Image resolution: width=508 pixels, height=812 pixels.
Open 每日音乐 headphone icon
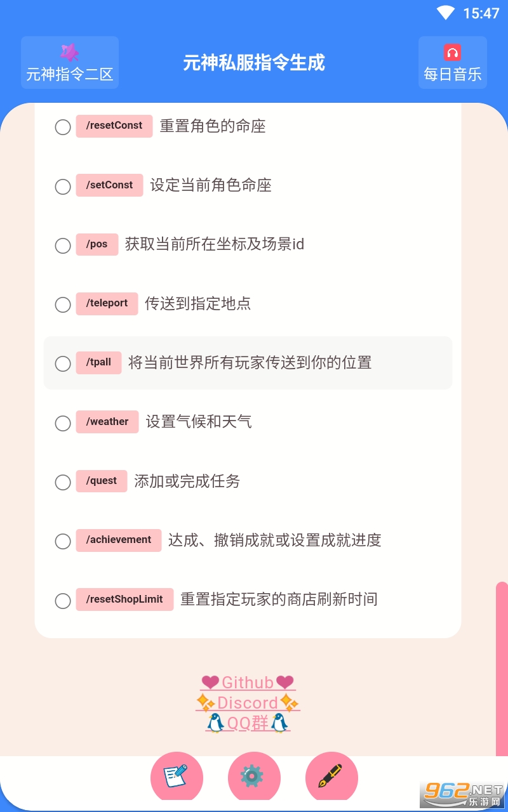[x=452, y=53]
